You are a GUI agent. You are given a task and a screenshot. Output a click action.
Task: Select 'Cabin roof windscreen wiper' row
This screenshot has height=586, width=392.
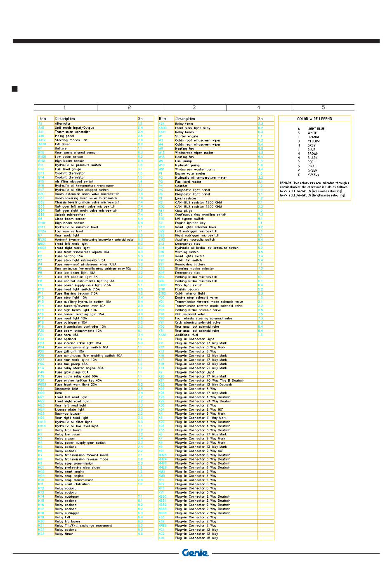pyautogui.click(x=216, y=140)
